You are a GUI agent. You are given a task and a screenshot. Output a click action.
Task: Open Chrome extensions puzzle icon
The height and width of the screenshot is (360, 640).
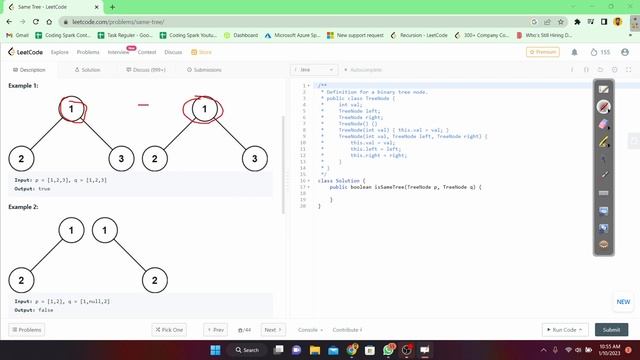pyautogui.click(x=577, y=22)
